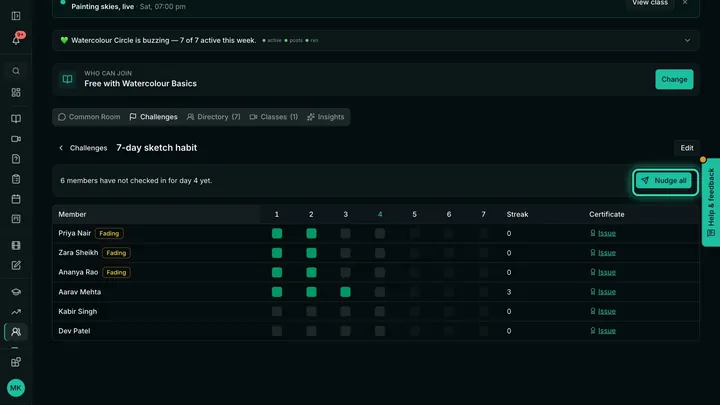The image size is (720, 405).
Task: Switch to the Insights tab
Action: [x=326, y=117]
